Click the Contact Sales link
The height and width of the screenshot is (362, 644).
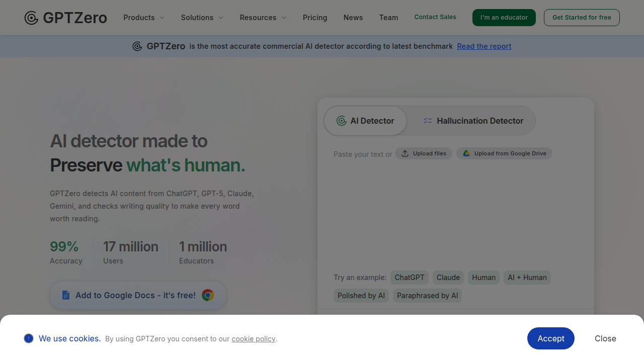435,17
